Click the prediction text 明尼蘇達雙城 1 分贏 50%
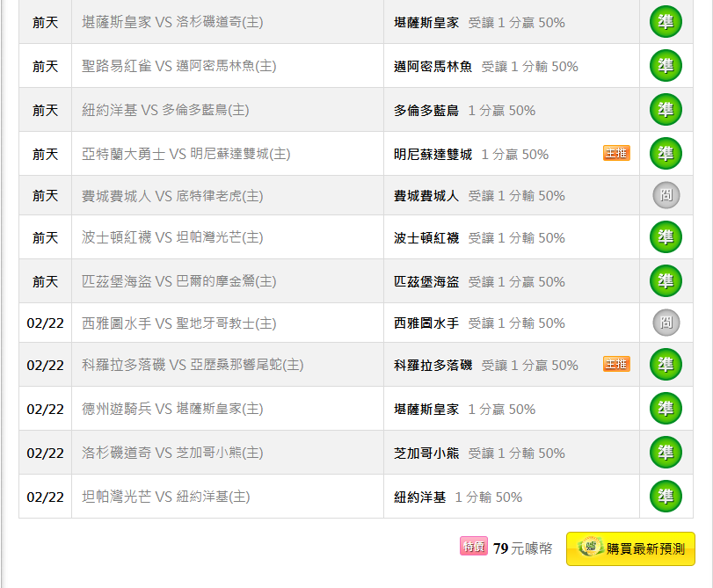Viewport: 713px width, 588px height. [x=471, y=154]
